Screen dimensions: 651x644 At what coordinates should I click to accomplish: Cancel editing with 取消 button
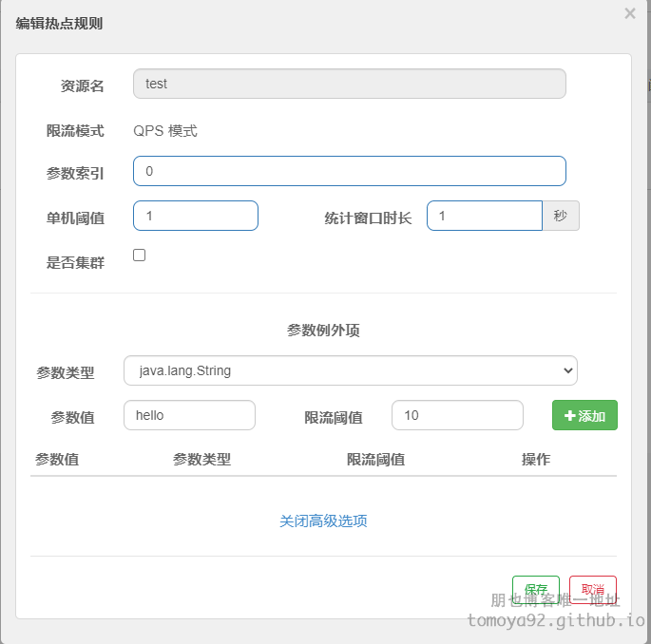pos(593,589)
